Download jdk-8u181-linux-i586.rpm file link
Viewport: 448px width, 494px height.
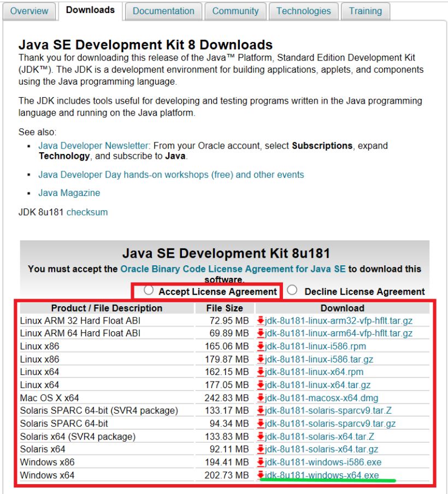(315, 346)
